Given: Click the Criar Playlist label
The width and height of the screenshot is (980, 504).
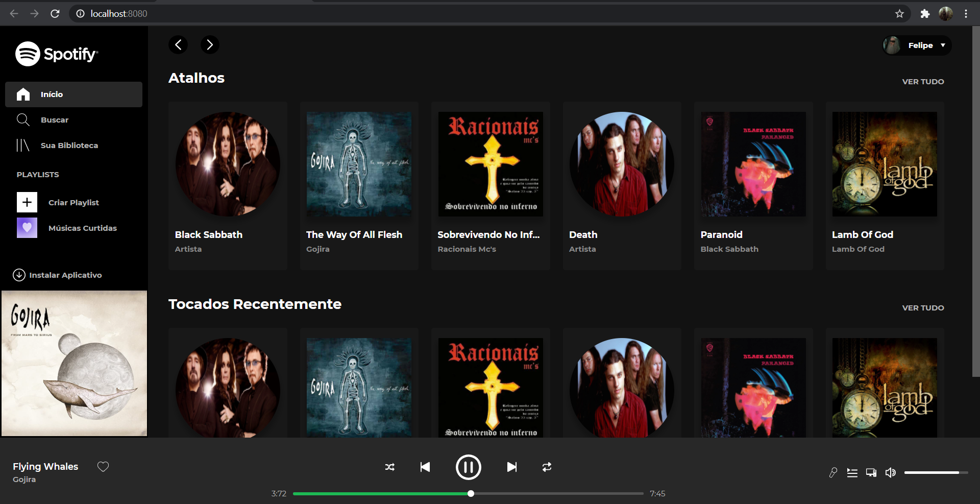Looking at the screenshot, I should click(73, 203).
